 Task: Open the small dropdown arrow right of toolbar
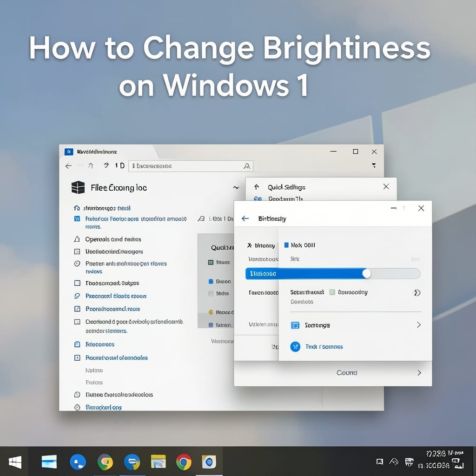(374, 165)
